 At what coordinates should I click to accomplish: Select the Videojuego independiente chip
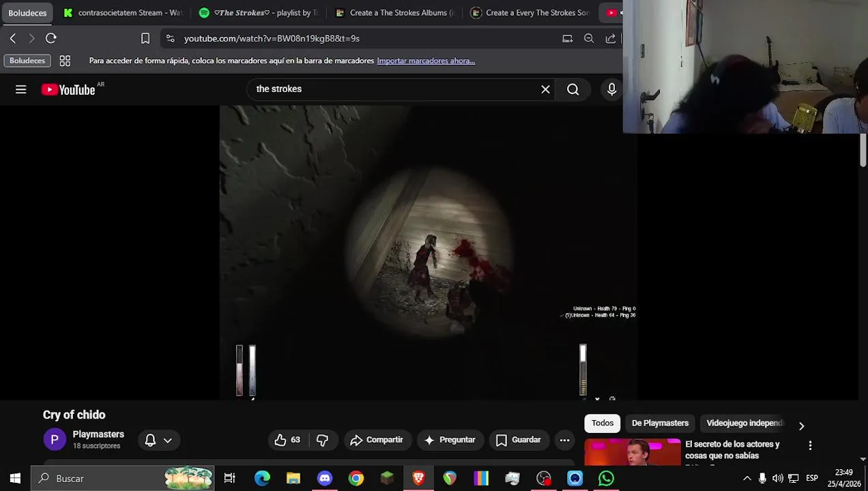[744, 423]
